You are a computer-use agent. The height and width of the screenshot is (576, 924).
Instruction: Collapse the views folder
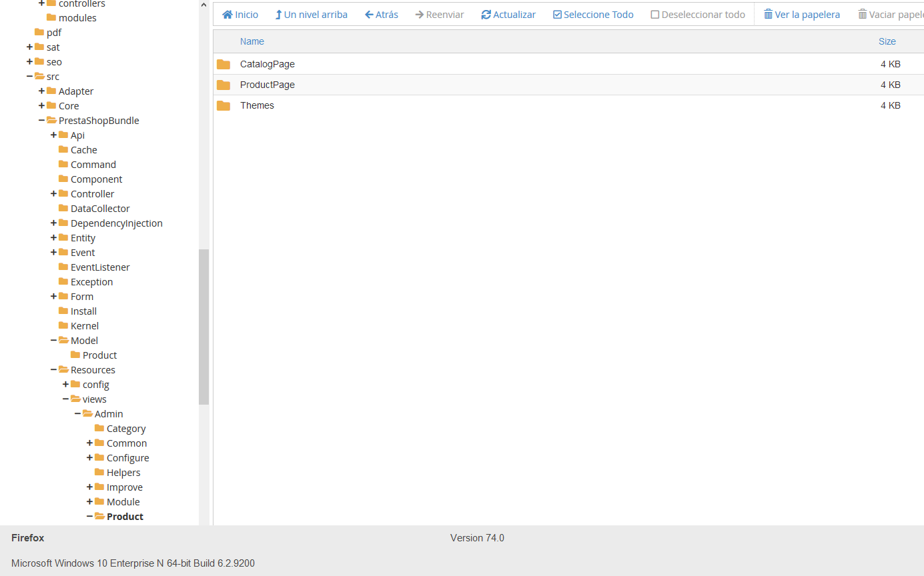65,399
